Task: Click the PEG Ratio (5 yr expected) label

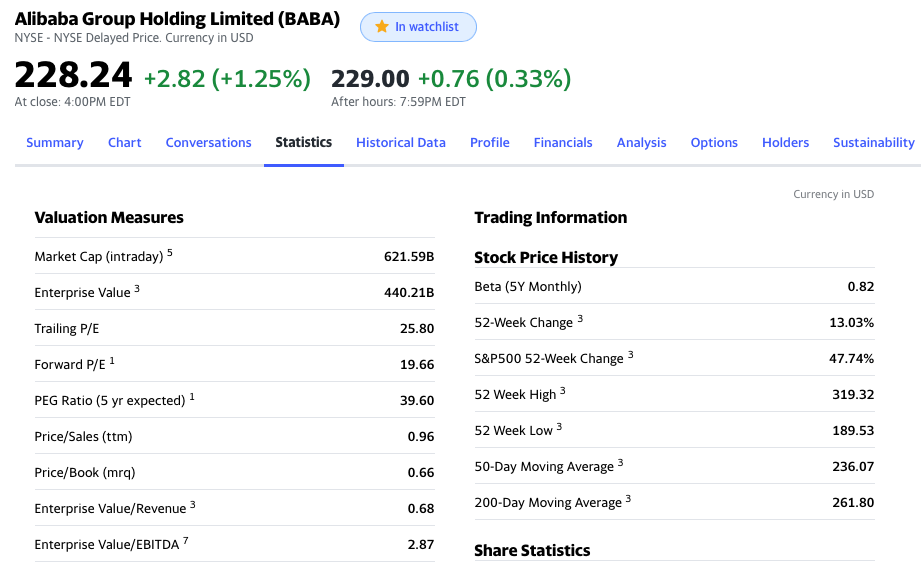Action: click(110, 400)
